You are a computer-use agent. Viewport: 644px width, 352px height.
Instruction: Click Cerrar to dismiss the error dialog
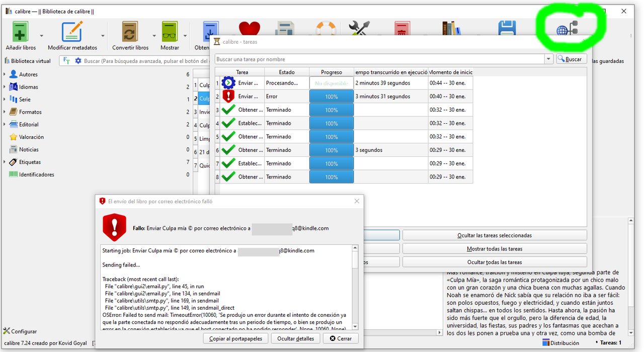341,338
